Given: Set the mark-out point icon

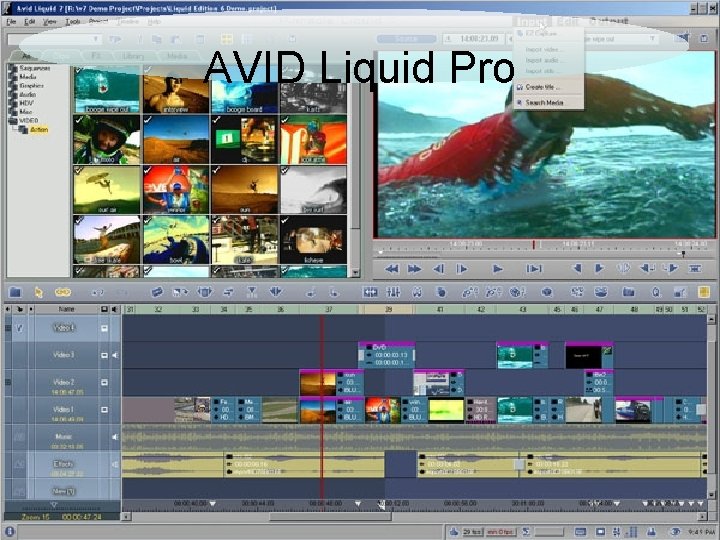Looking at the screenshot, I should click(599, 268).
